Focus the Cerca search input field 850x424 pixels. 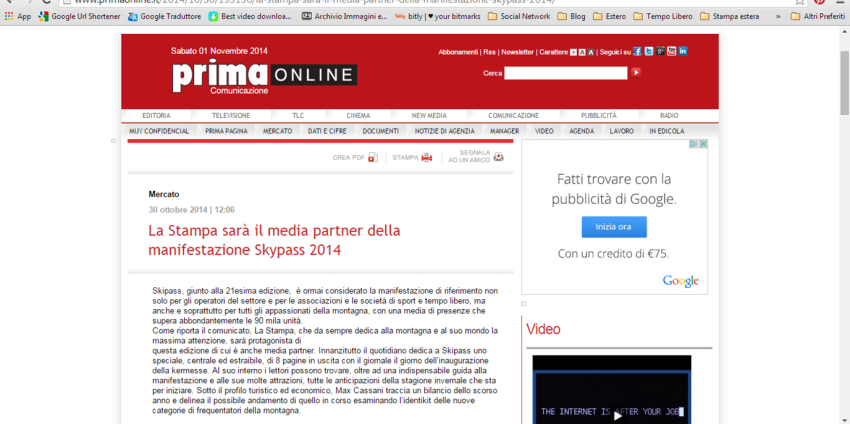(565, 73)
